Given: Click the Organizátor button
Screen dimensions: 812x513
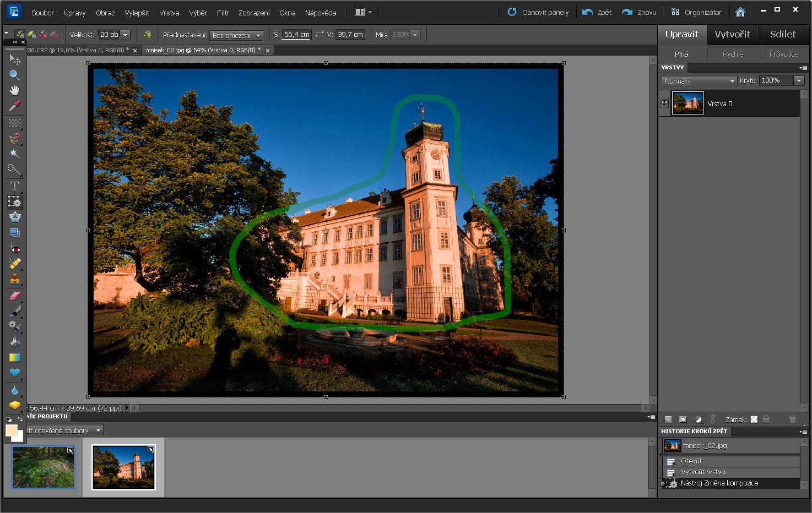Looking at the screenshot, I should pyautogui.click(x=696, y=12).
